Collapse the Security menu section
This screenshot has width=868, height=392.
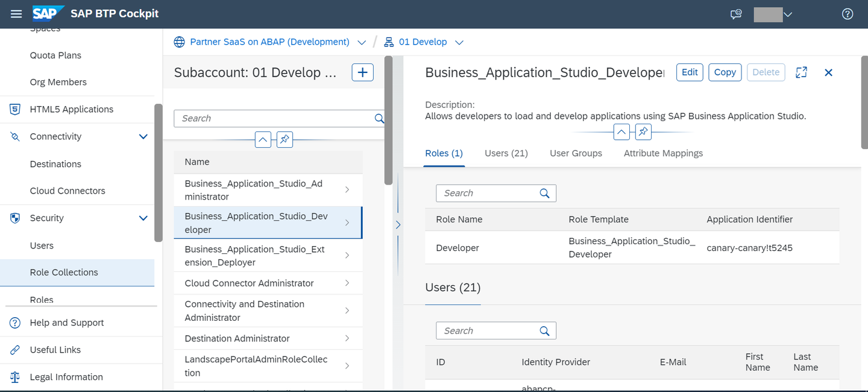click(143, 218)
